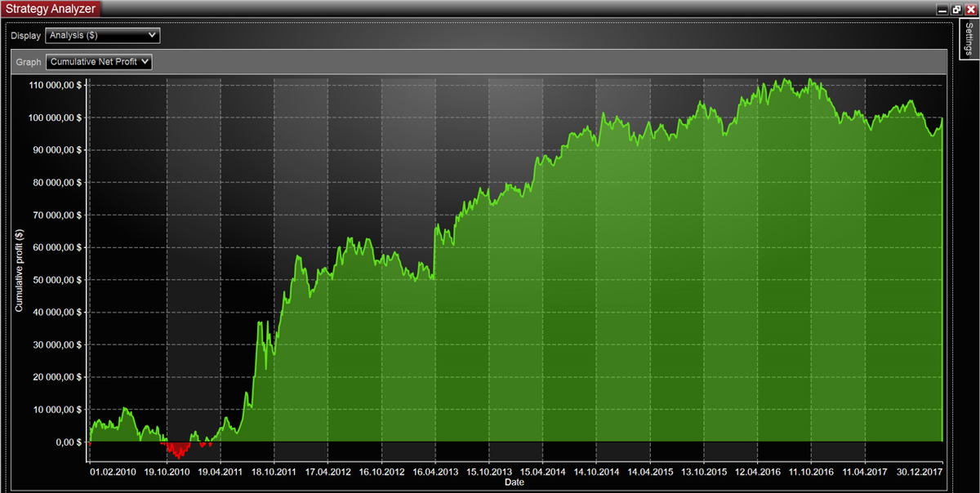Click the '80 000,00 $' axis value
980x493 pixels.
coord(58,183)
